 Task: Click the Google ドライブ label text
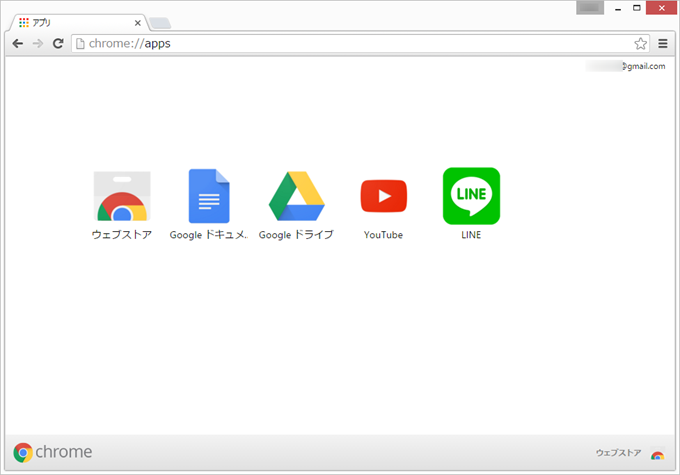296,235
